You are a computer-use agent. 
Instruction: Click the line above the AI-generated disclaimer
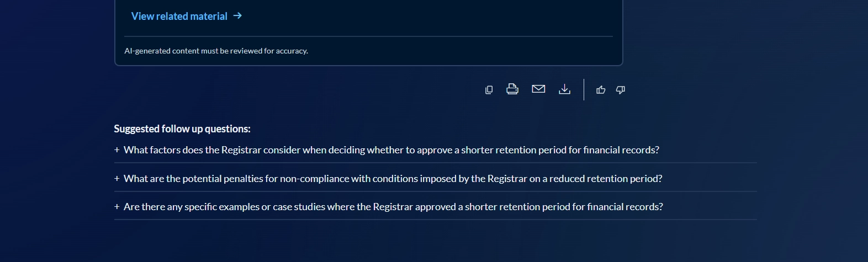point(368,36)
